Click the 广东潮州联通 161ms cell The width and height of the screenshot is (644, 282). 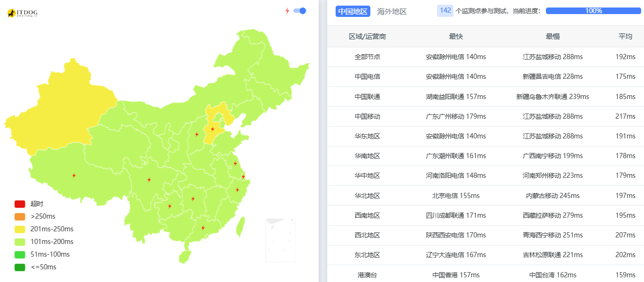click(456, 156)
